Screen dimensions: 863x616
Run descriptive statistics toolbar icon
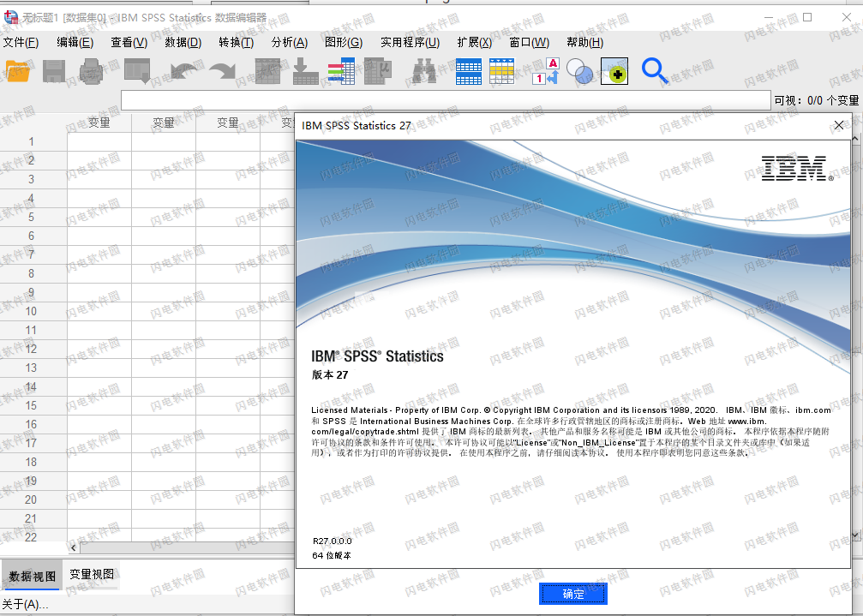point(378,71)
